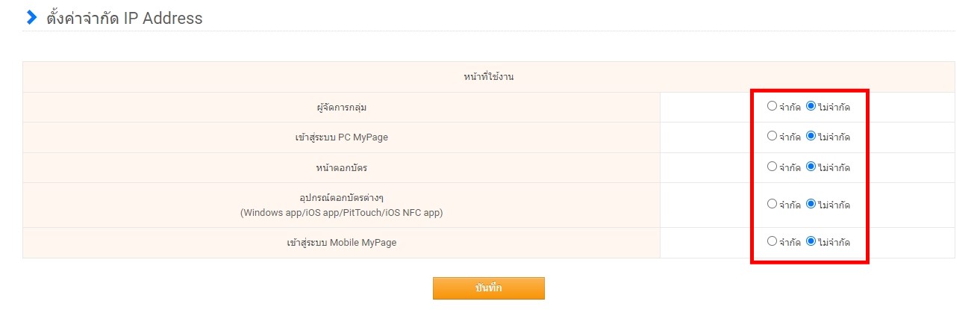Click the เข้าสู่ระบบ Mobile MyPage label
The width and height of the screenshot is (980, 310).
341,243
